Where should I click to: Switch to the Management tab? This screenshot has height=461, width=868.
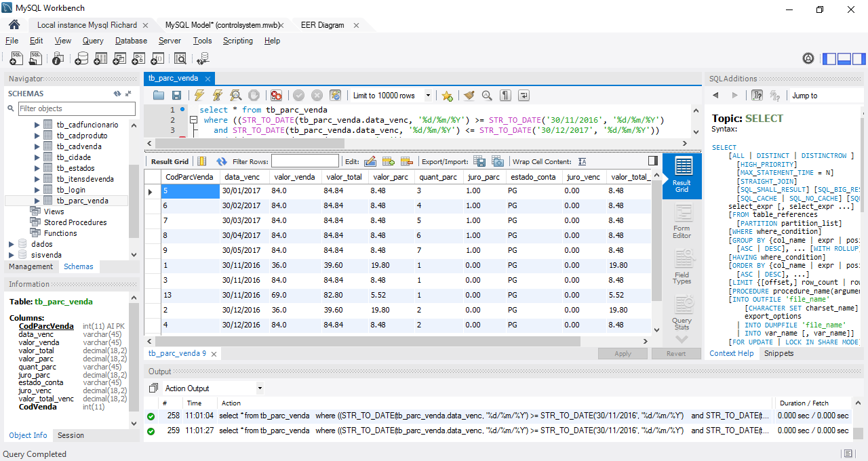(x=31, y=266)
